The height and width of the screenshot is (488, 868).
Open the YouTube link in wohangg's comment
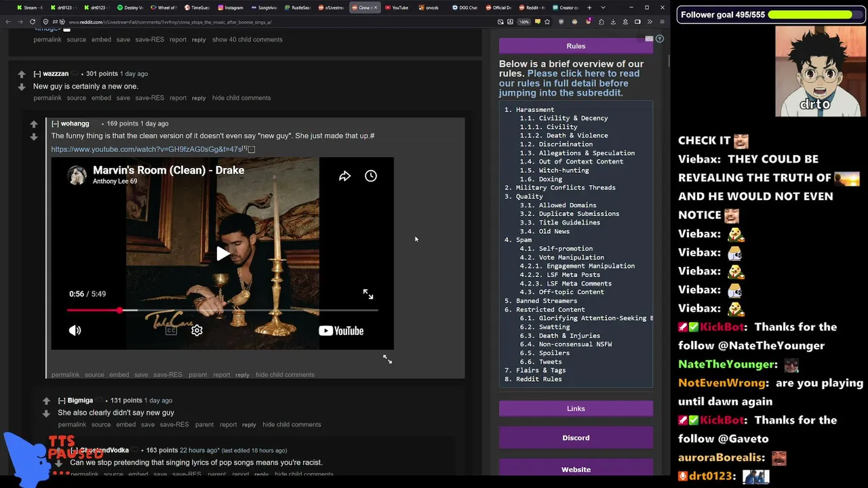[146, 149]
